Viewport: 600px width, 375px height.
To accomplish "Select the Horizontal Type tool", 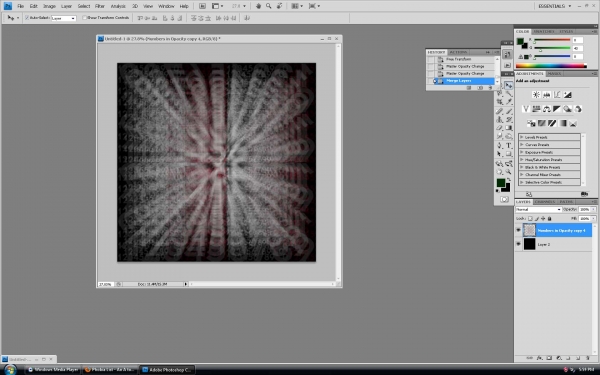I will coord(509,145).
